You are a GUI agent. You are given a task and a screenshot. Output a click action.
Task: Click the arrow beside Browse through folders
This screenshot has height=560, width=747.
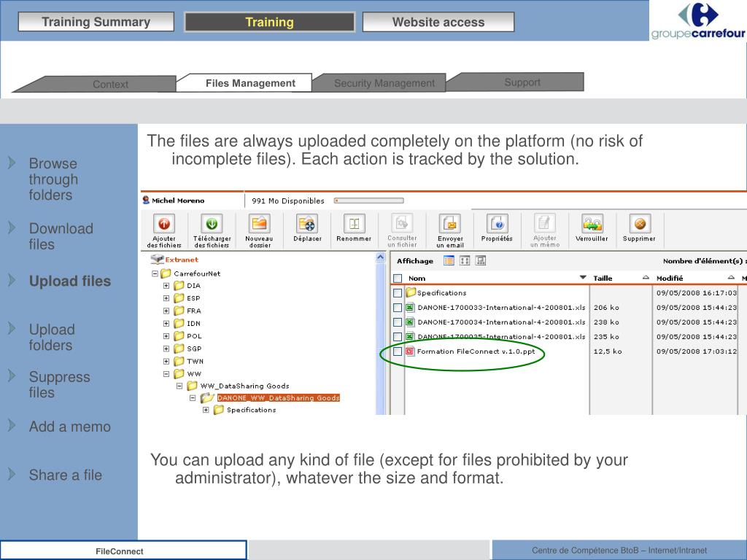pos(12,163)
